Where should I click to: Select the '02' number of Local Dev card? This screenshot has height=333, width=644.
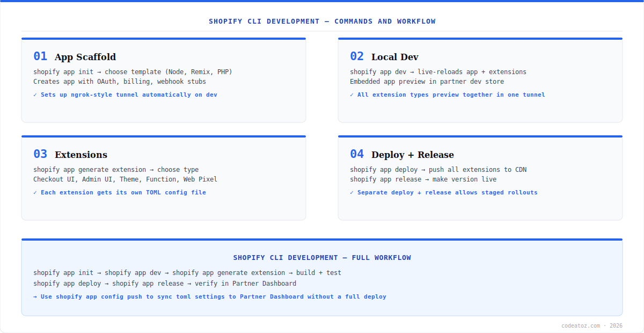pos(357,56)
